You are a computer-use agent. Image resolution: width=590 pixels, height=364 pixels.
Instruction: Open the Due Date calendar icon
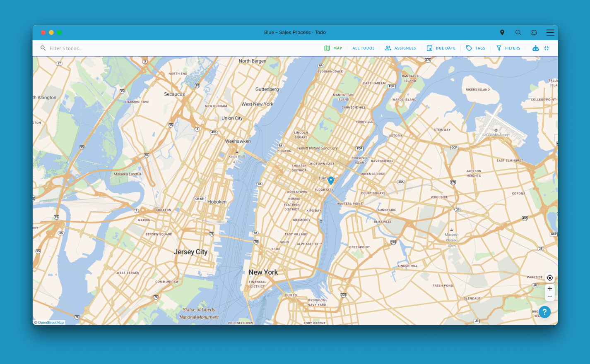[x=429, y=48]
